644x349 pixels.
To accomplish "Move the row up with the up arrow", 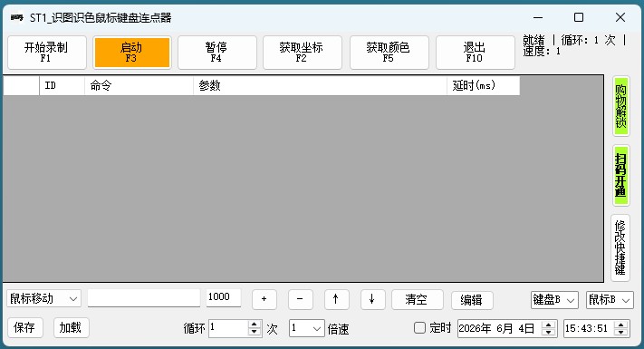I will coord(336,299).
